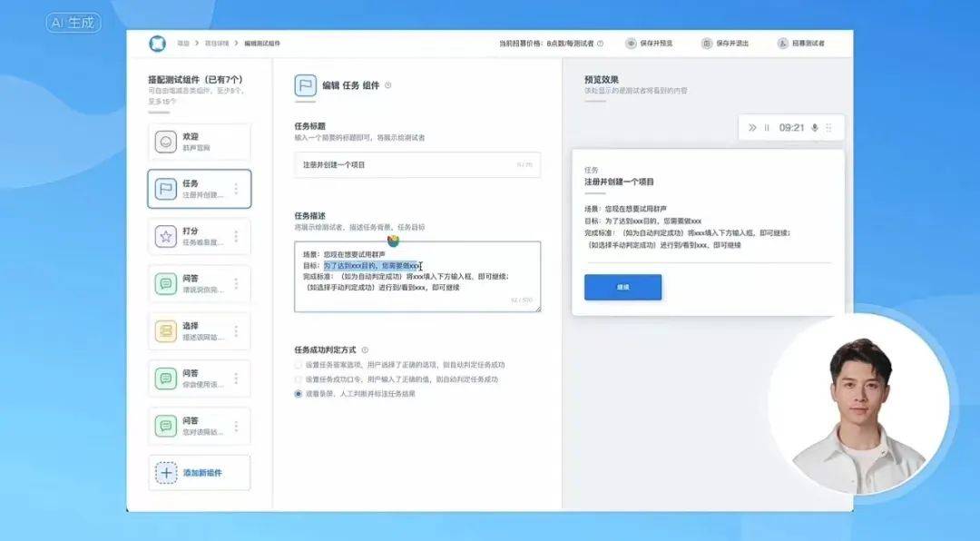Click the app logo in the header

click(x=158, y=44)
